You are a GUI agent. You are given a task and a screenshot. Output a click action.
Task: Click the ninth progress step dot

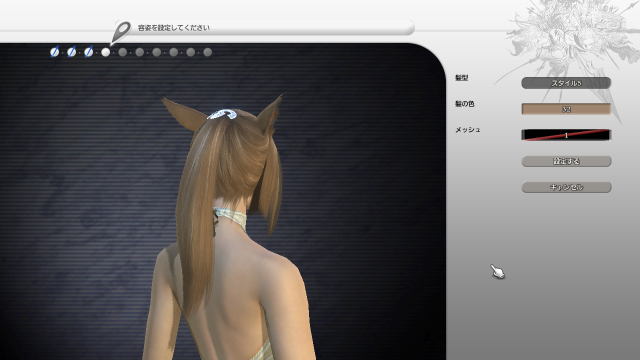tap(191, 52)
